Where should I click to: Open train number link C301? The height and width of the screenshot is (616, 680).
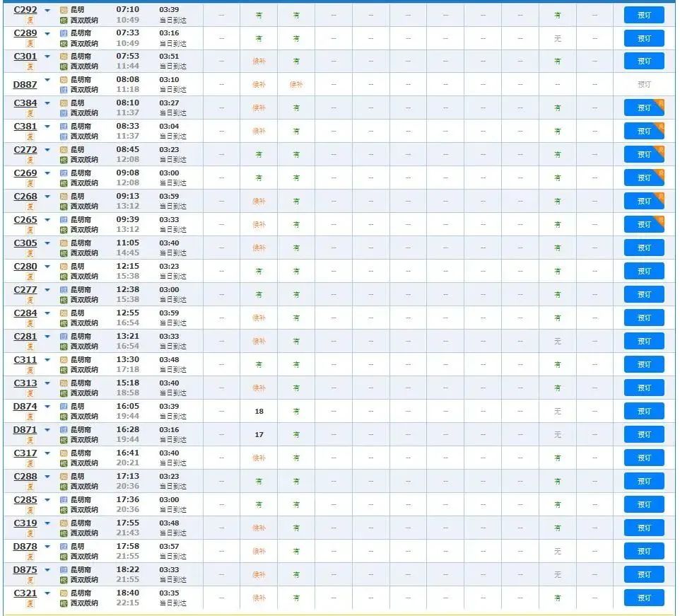coord(25,57)
